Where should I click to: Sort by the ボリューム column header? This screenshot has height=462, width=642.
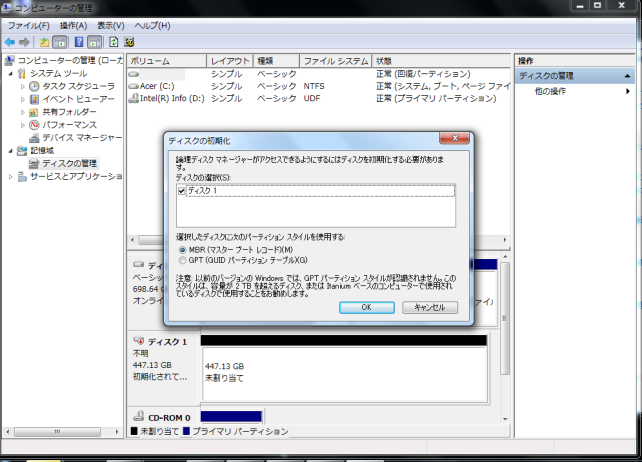[x=167, y=61]
